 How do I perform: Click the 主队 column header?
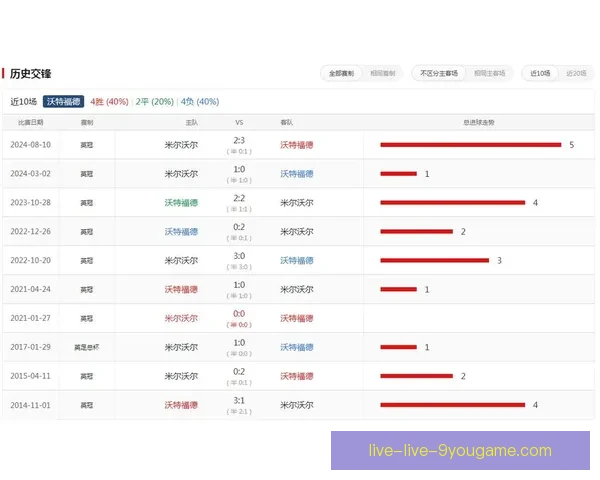(x=191, y=122)
